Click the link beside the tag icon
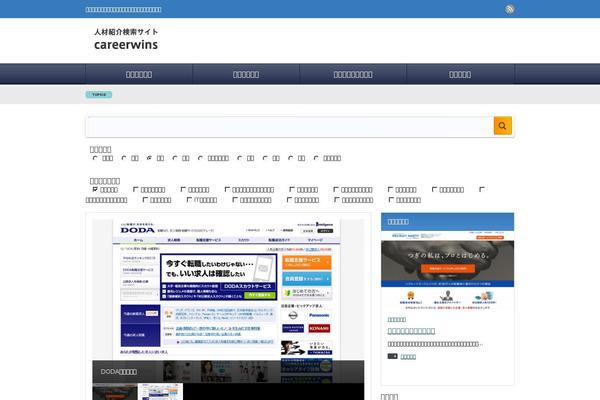The width and height of the screenshot is (600, 400). pyautogui.click(x=408, y=357)
